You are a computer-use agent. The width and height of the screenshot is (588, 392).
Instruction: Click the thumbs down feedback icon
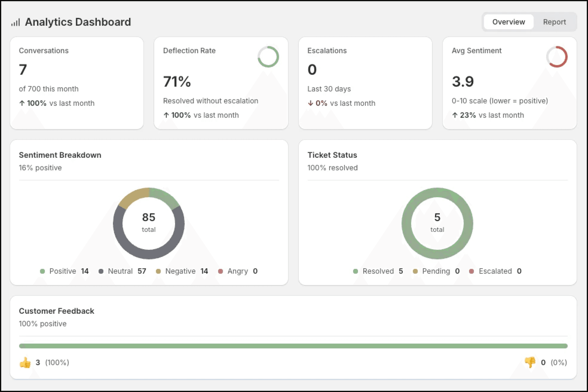(x=530, y=362)
